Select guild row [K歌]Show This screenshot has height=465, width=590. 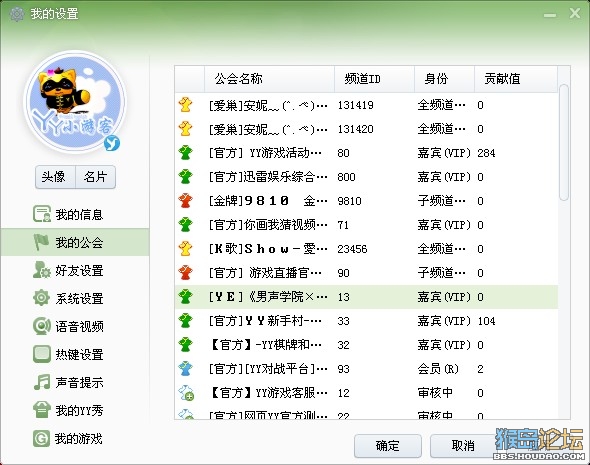[x=366, y=249]
